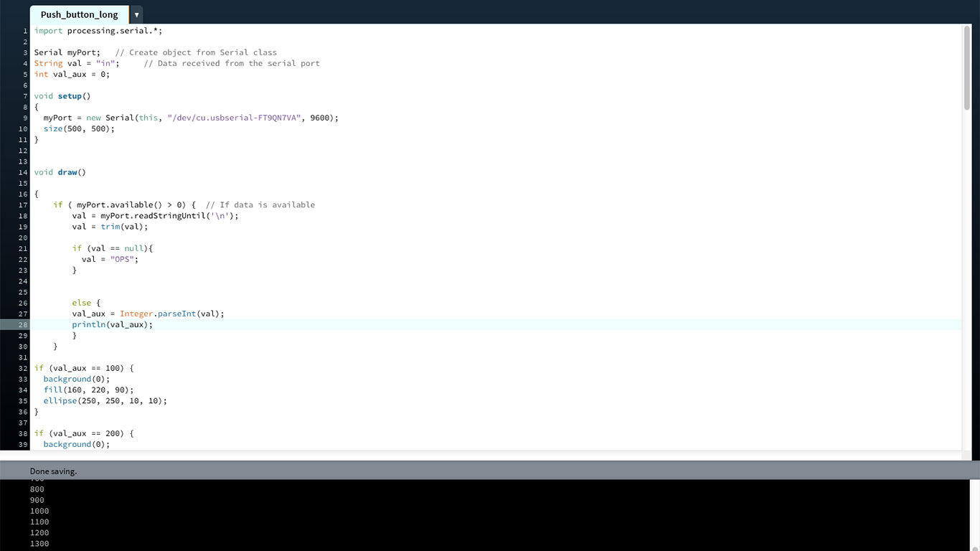Click the console output value 900
The height and width of the screenshot is (551, 980).
tap(37, 500)
